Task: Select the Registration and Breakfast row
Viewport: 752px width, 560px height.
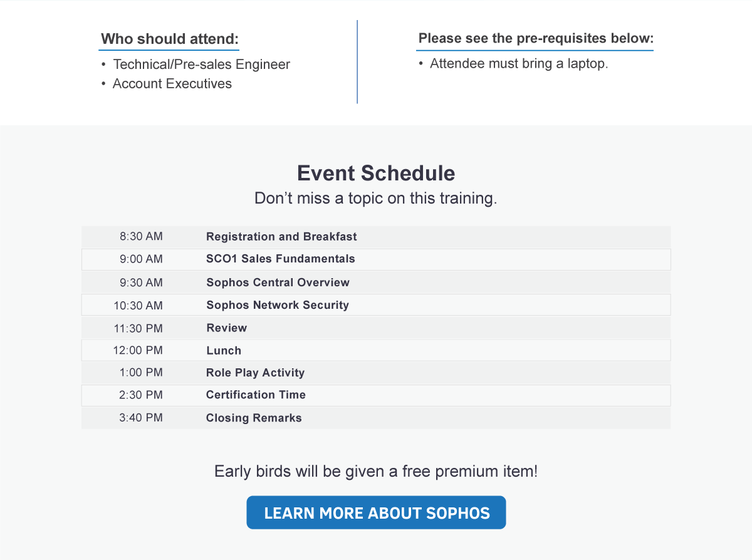Action: click(x=281, y=237)
